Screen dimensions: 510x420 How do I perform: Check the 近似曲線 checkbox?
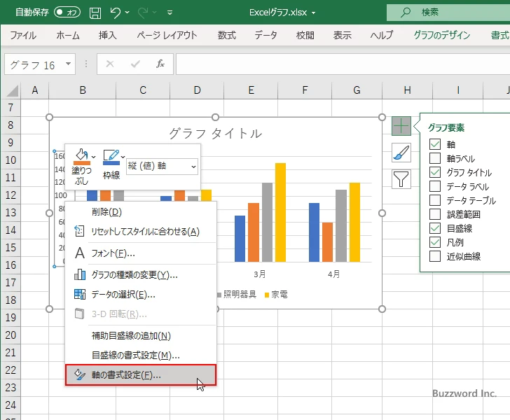[435, 256]
